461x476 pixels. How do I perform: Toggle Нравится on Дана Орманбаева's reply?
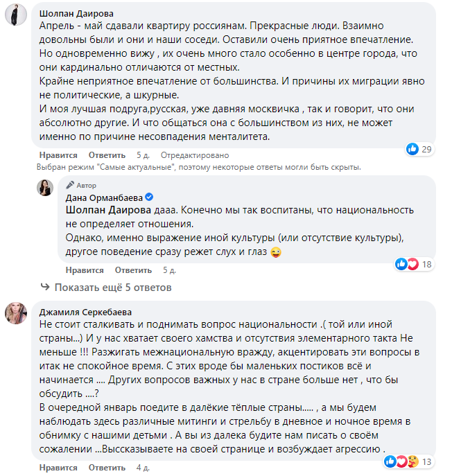coord(85,270)
